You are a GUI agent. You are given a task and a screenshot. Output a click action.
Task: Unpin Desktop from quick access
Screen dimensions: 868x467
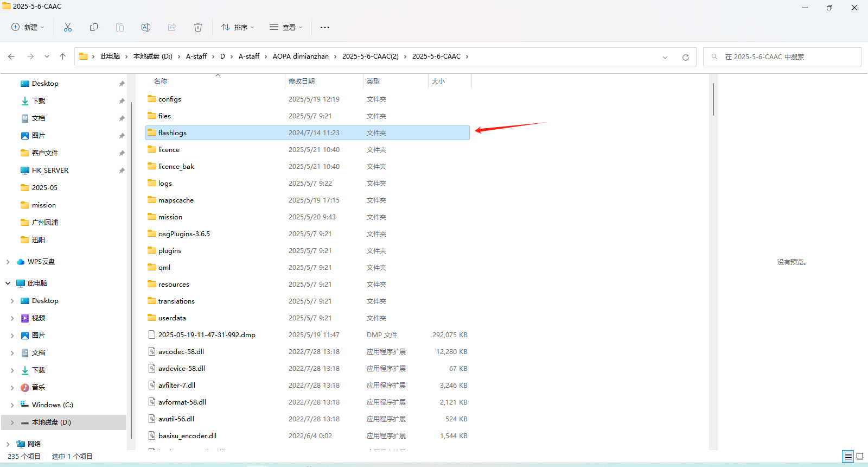point(122,84)
